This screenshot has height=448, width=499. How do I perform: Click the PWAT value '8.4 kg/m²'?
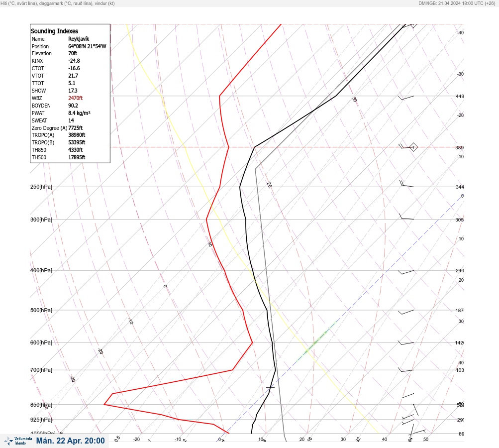pos(79,113)
